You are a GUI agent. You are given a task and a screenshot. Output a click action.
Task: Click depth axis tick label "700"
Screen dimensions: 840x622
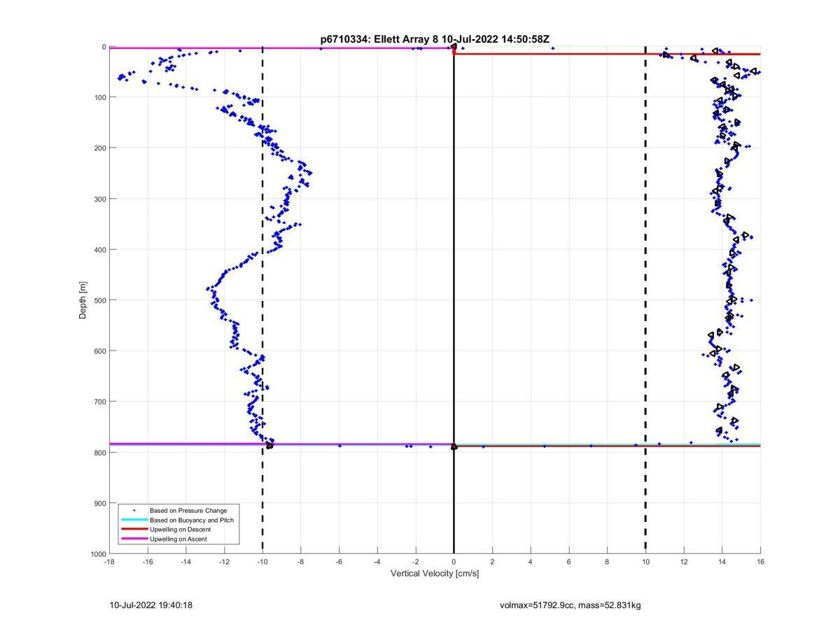99,402
